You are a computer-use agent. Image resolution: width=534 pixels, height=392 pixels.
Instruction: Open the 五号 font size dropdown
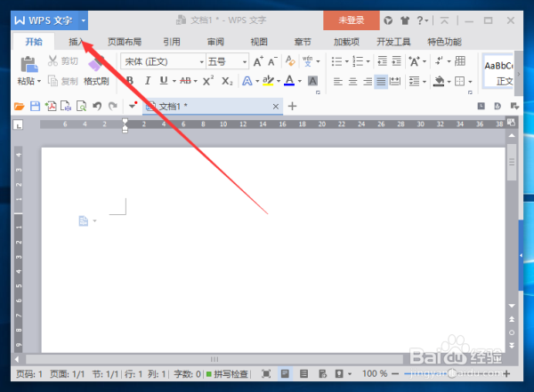(x=244, y=62)
